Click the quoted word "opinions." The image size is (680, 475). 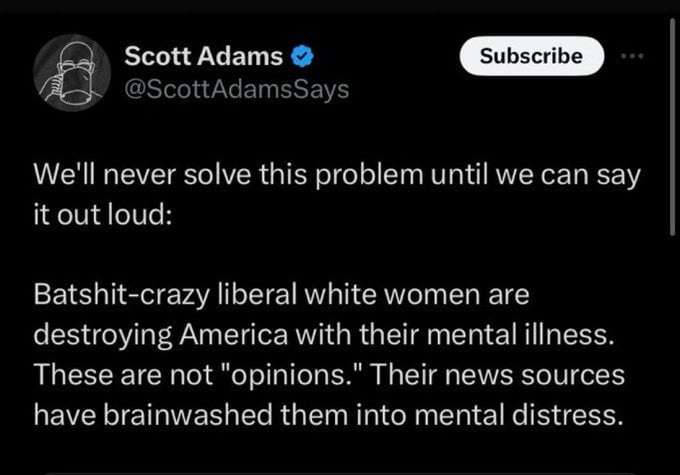pyautogui.click(x=293, y=374)
